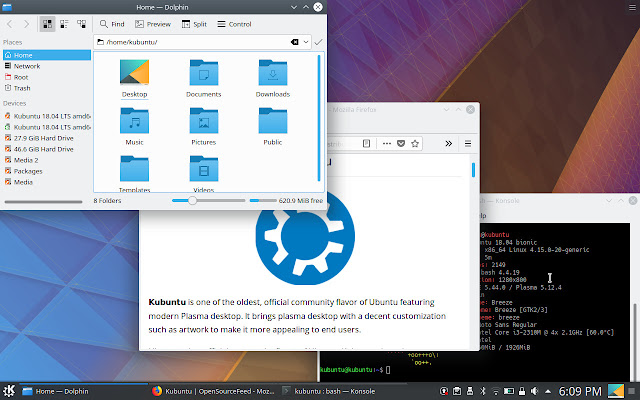Open the KDE application launcher
Image resolution: width=640 pixels, height=400 pixels.
click(9, 391)
